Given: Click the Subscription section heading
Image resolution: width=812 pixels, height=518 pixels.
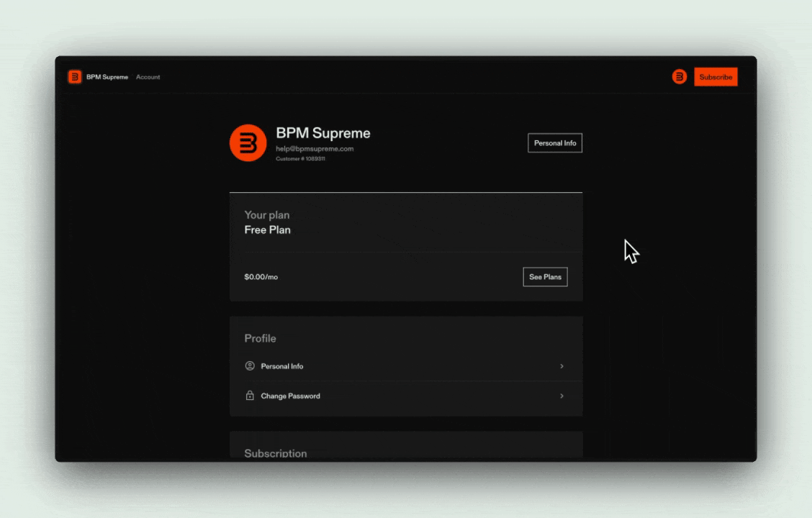Looking at the screenshot, I should tap(276, 453).
